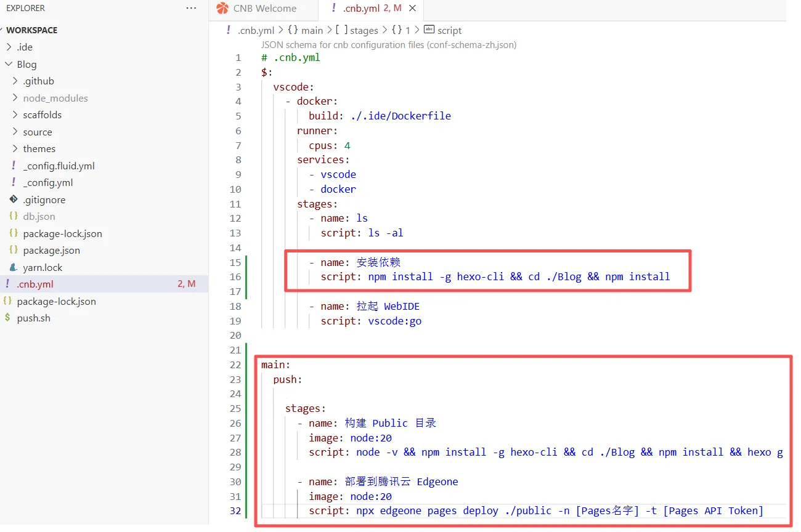This screenshot has height=532, width=801.
Task: Click the 'main:' key on line 22
Action: click(x=275, y=365)
